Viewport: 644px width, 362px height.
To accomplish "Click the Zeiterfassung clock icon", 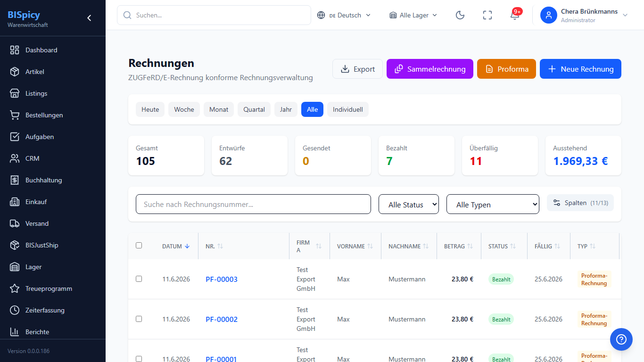I will [15, 310].
